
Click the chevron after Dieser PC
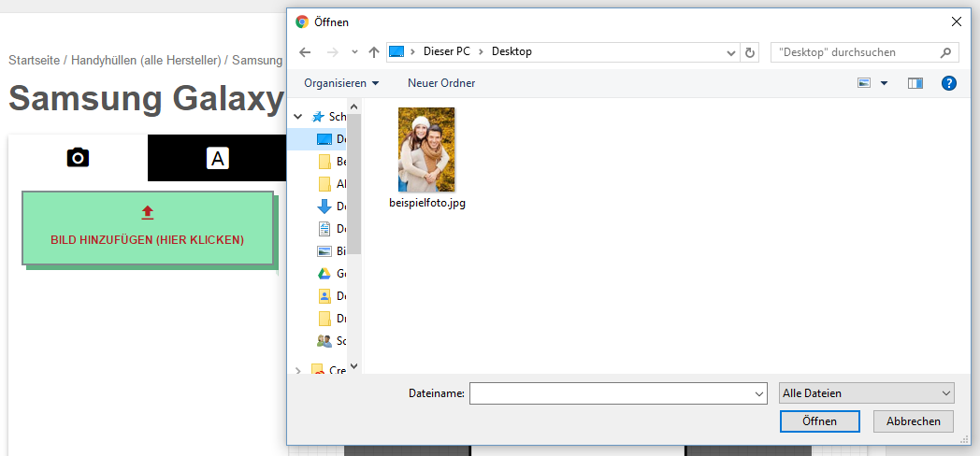pos(481,51)
